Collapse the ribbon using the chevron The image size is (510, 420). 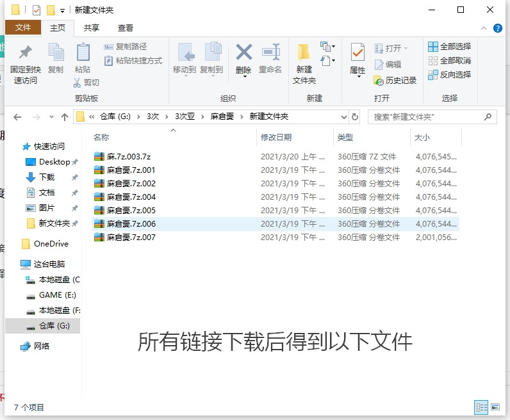click(x=484, y=28)
